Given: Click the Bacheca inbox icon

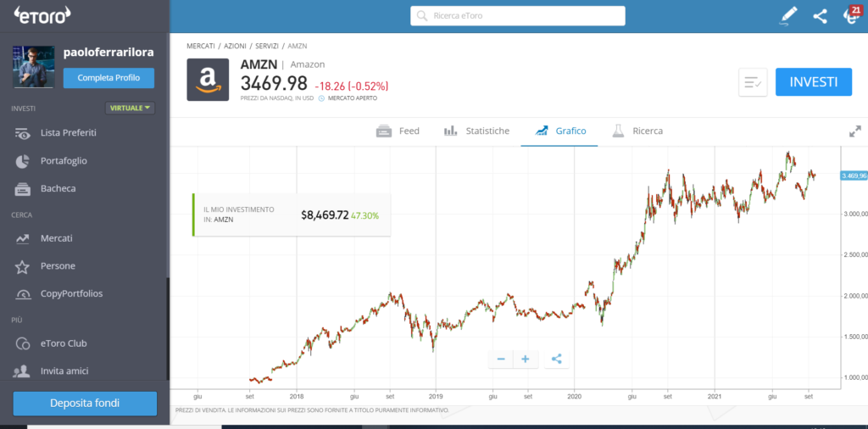Looking at the screenshot, I should click(22, 189).
